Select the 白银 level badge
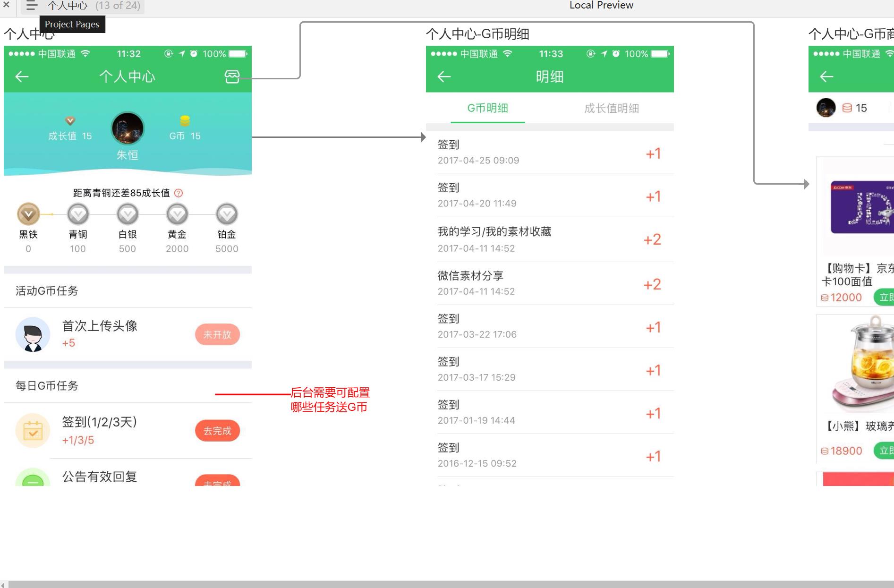 [128, 214]
